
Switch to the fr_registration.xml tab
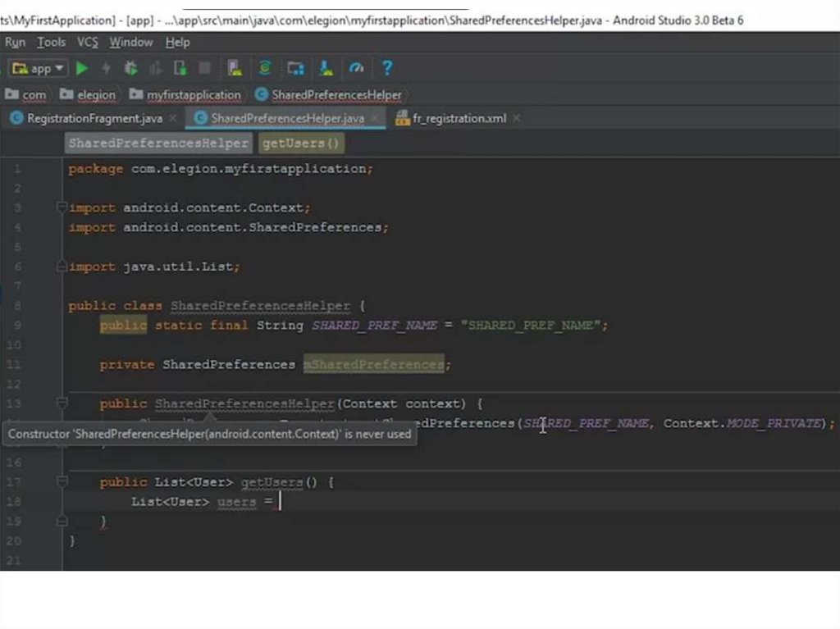click(459, 119)
